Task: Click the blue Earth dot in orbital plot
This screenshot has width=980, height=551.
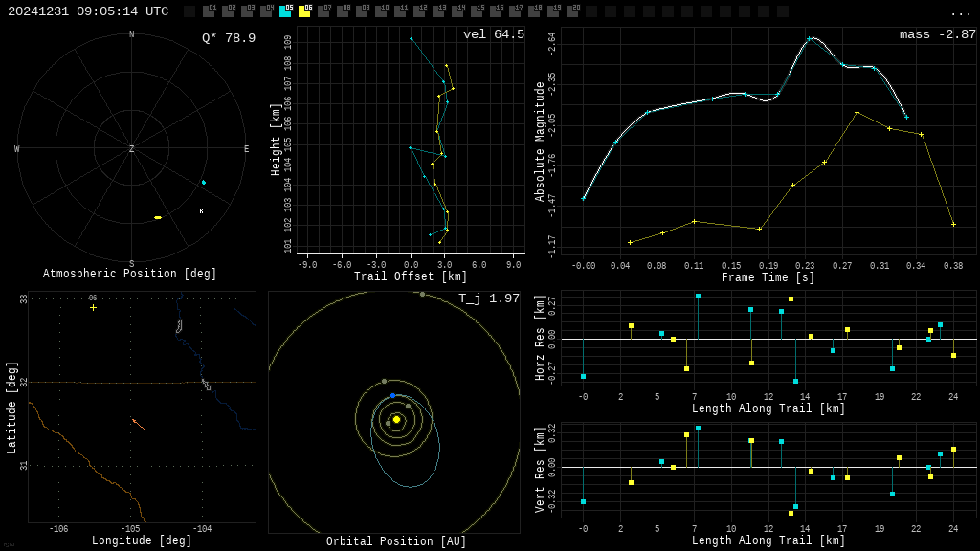Action: pyautogui.click(x=392, y=395)
